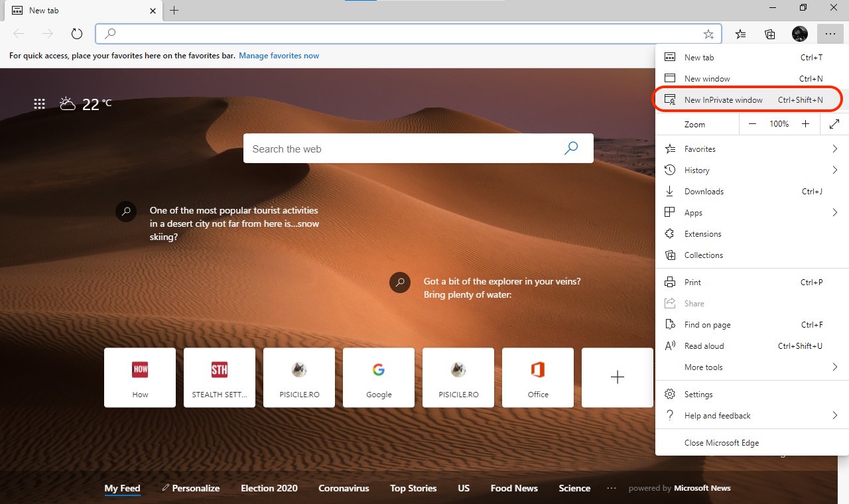The image size is (849, 504).
Task: Click the three-dot Settings and more button
Action: [830, 34]
